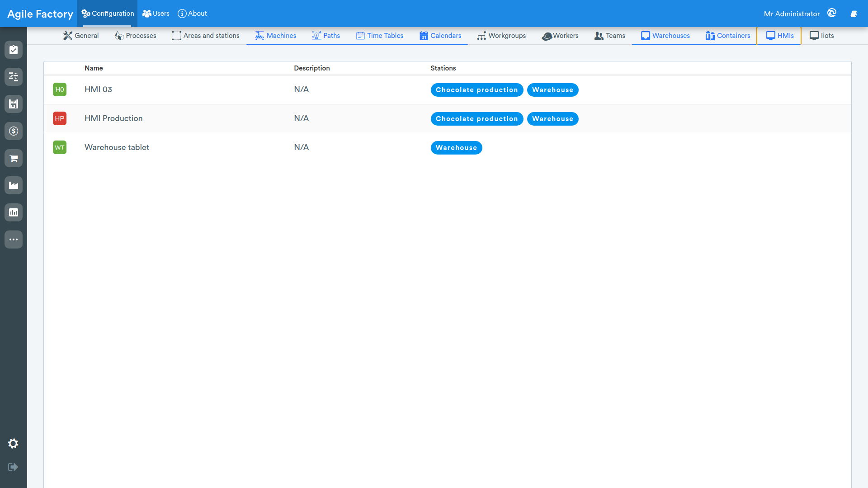Select the HMIs tab
Viewport: 868px width, 488px height.
pos(779,36)
